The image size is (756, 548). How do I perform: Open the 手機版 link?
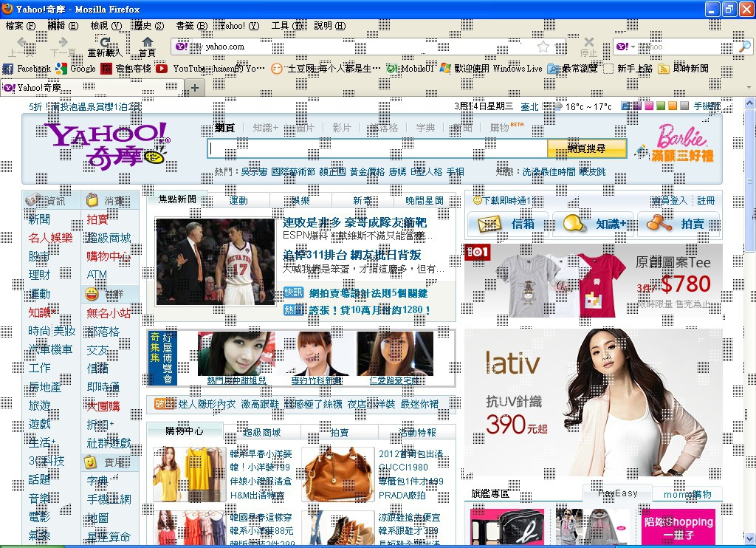[x=707, y=106]
